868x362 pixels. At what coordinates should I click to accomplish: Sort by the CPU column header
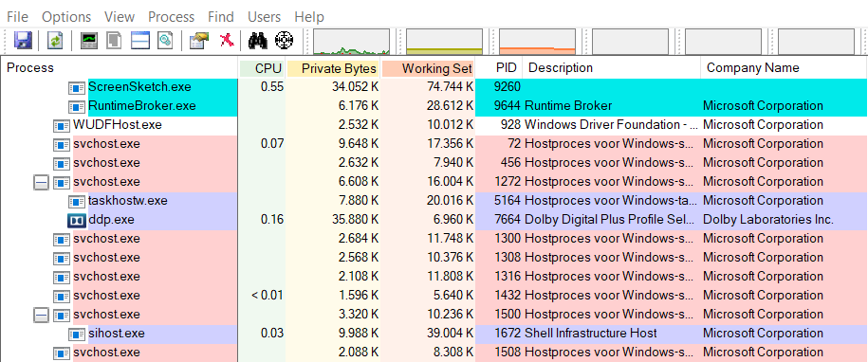click(263, 68)
